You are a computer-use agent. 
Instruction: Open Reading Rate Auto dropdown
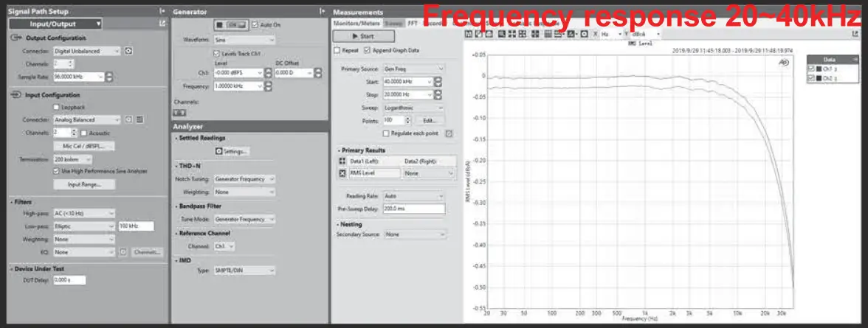point(413,196)
